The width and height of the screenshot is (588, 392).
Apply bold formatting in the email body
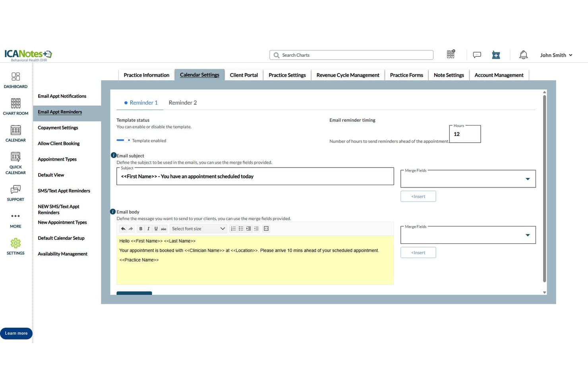tap(141, 229)
